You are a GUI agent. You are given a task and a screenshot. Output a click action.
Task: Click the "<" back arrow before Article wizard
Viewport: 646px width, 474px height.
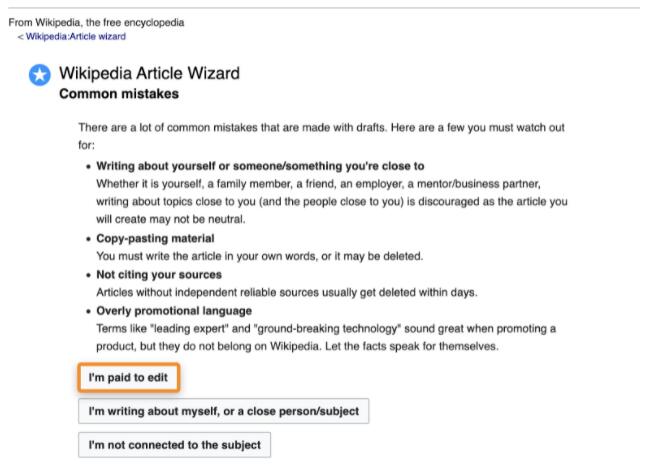pyautogui.click(x=20, y=37)
